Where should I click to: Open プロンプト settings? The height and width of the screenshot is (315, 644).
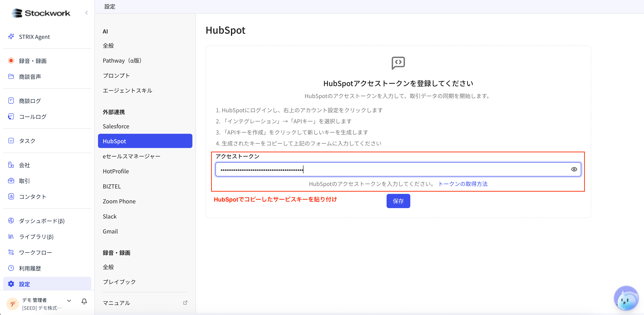point(117,75)
